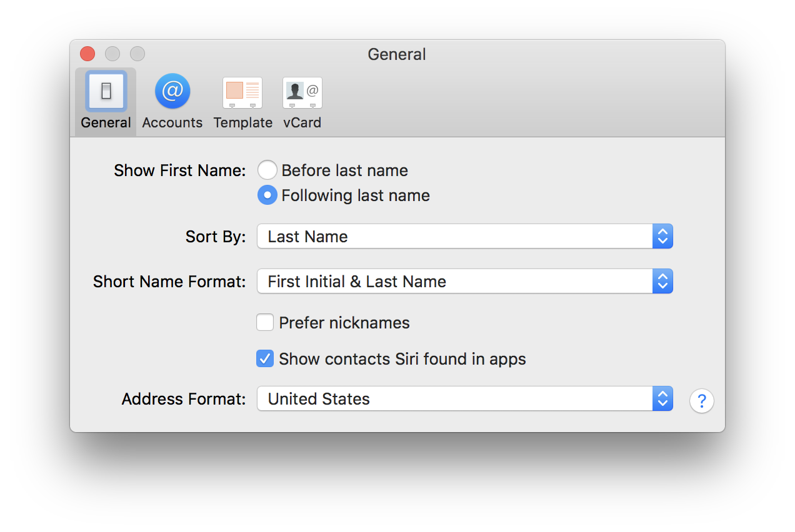Click the Address Format label

(184, 399)
